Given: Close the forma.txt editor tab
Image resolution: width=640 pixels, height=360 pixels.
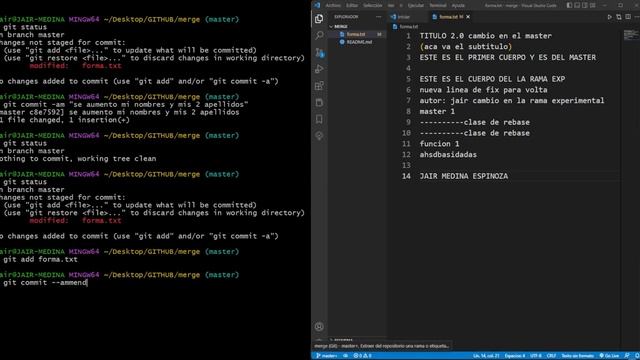Looking at the screenshot, I should (468, 17).
